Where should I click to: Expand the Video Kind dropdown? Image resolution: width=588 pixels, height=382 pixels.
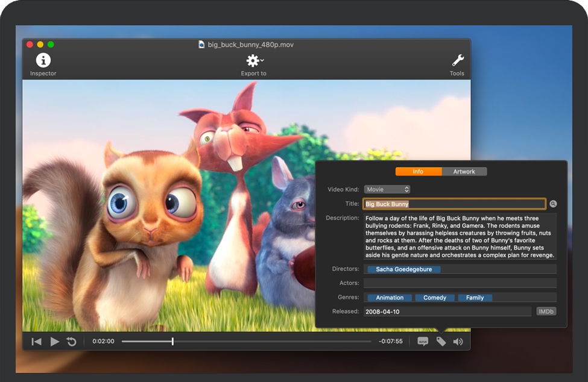pyautogui.click(x=387, y=189)
